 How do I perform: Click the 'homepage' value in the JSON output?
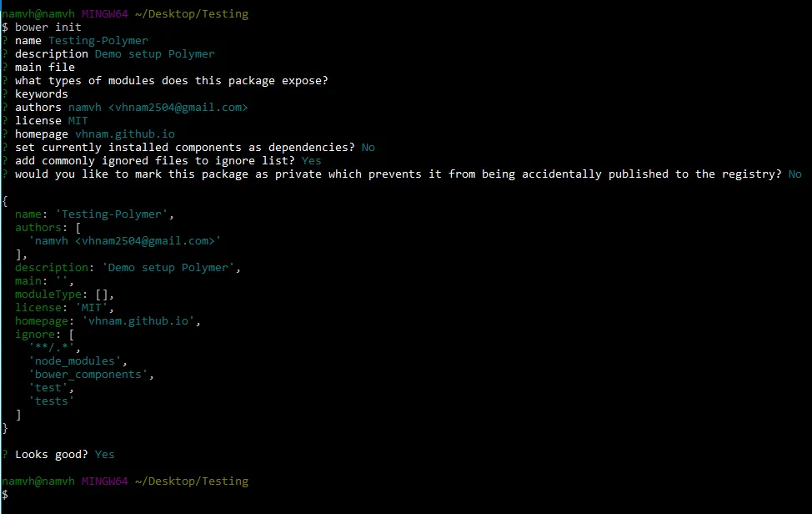[x=141, y=320]
